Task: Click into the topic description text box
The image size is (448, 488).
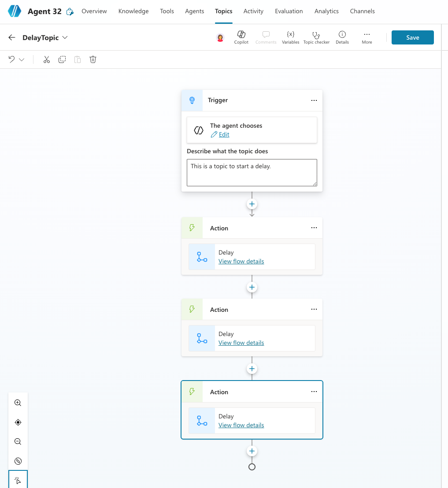Action: (252, 172)
